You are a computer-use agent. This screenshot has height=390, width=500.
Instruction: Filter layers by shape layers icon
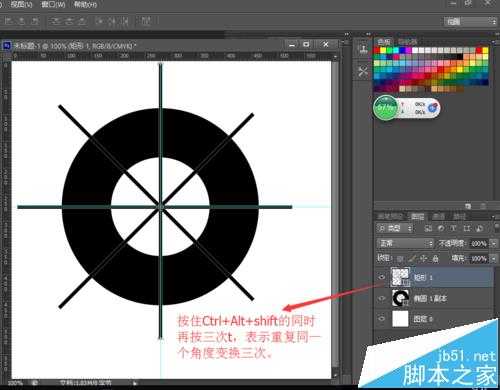(467, 228)
